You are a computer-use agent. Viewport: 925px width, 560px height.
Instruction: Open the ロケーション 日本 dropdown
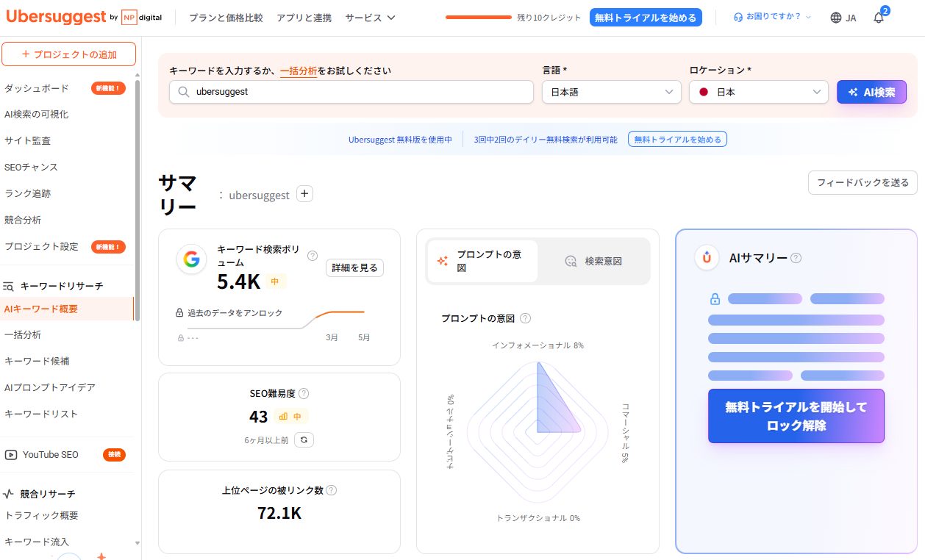(759, 92)
